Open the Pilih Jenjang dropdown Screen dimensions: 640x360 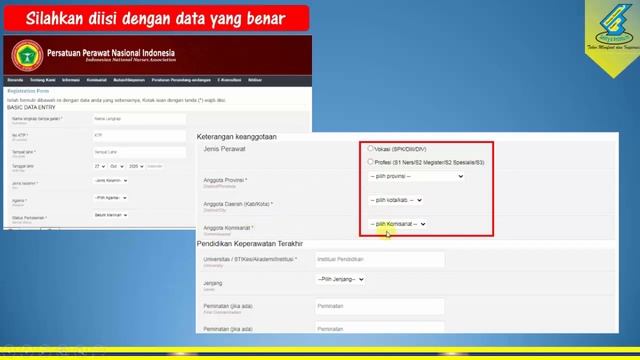(340, 280)
